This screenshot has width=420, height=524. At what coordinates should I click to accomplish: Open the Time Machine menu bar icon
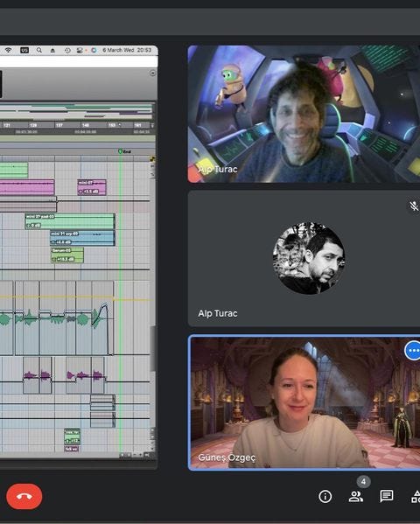pyautogui.click(x=67, y=51)
